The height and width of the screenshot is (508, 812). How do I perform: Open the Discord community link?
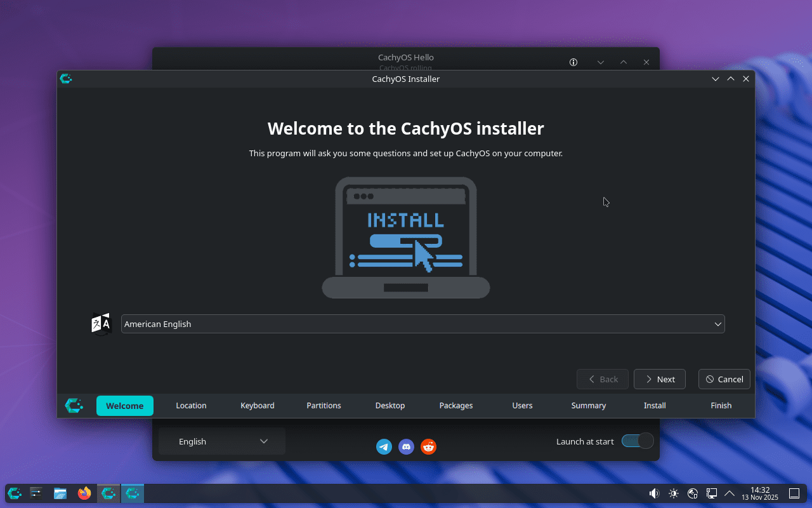tap(406, 446)
